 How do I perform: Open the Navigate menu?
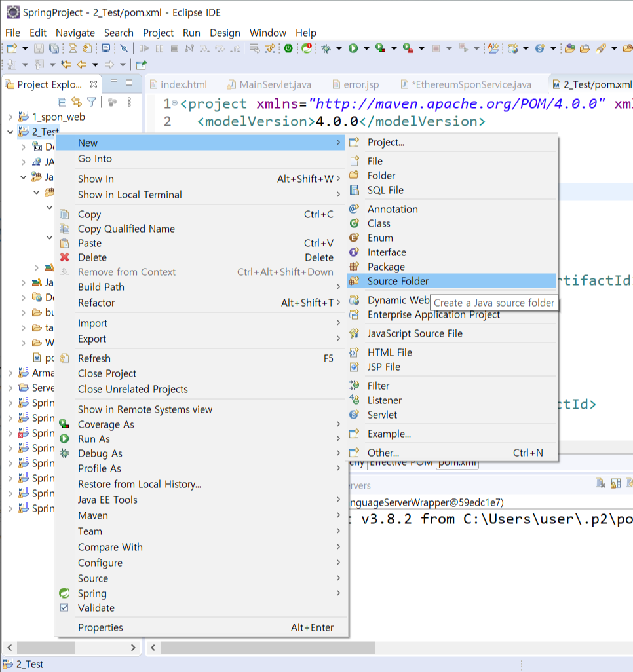75,33
